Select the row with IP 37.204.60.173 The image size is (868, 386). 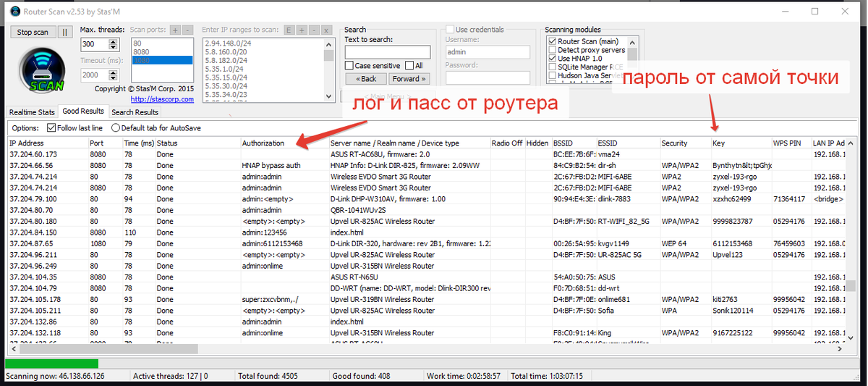pos(427,154)
